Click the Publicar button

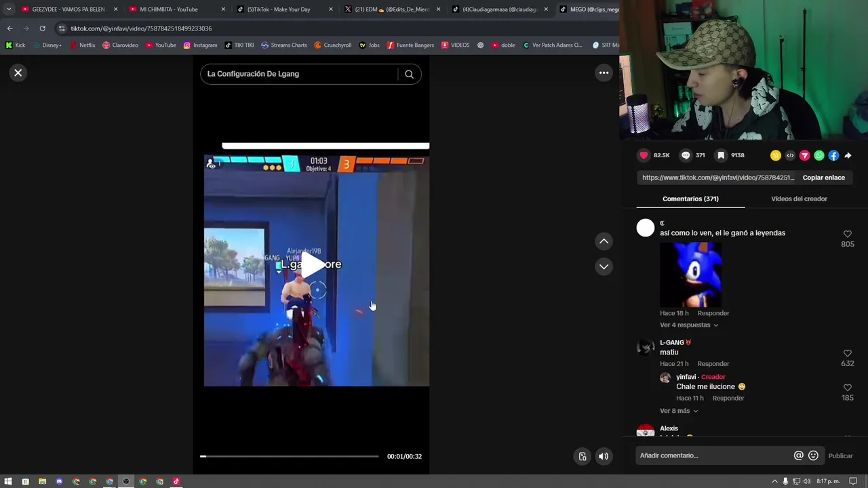[840, 455]
